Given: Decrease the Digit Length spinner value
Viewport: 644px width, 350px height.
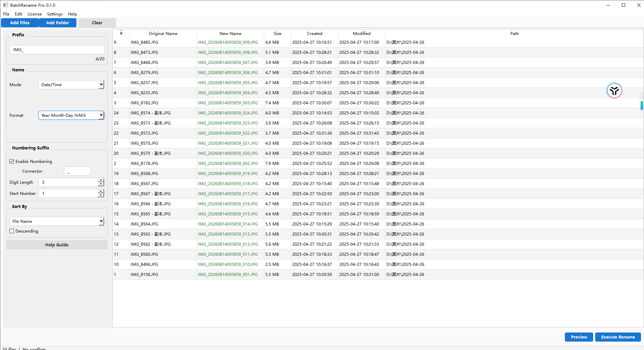Looking at the screenshot, I should pos(101,184).
